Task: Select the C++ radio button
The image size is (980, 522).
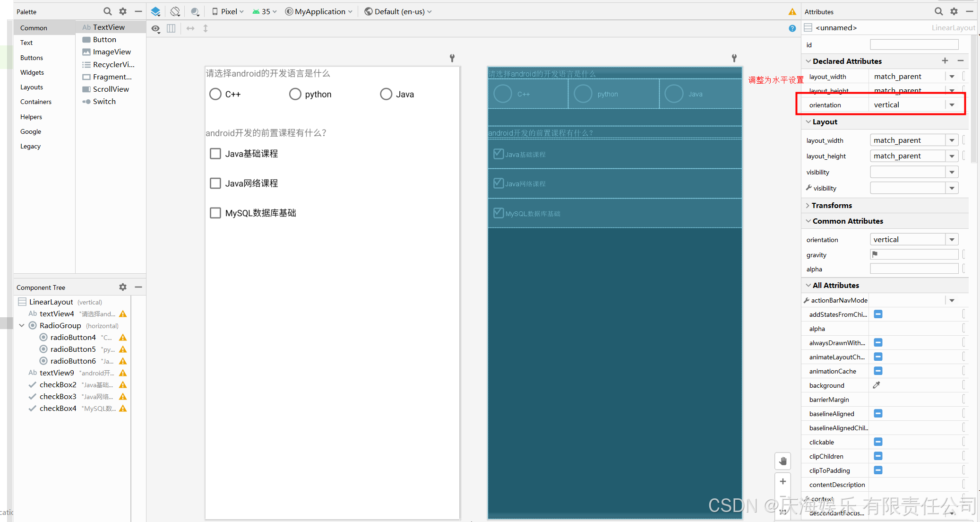Action: tap(215, 94)
